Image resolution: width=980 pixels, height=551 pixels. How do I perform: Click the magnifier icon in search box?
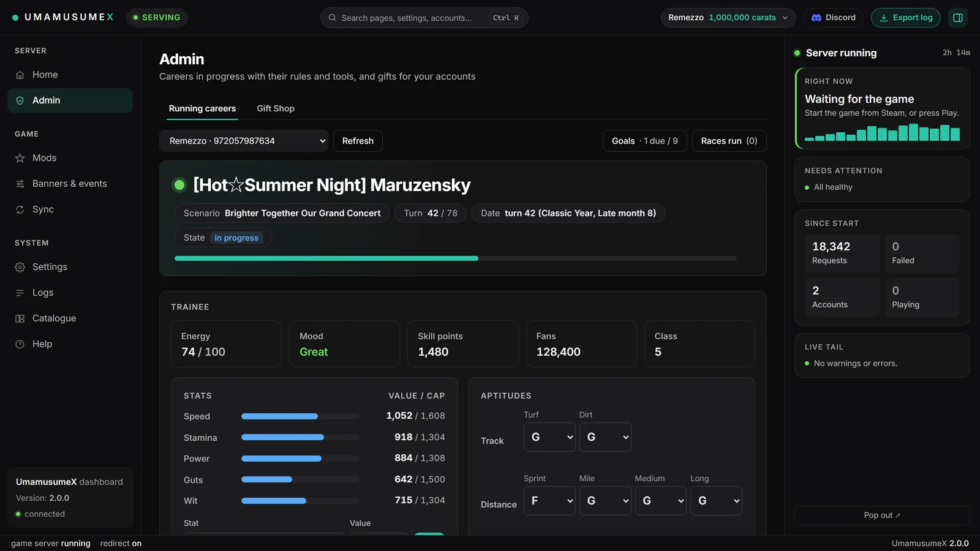tap(332, 18)
